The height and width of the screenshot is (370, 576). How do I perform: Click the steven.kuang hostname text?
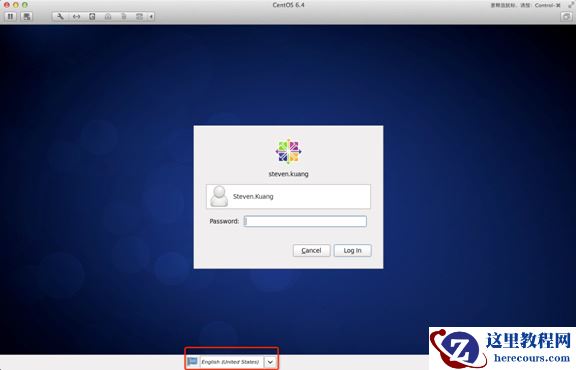(x=288, y=174)
